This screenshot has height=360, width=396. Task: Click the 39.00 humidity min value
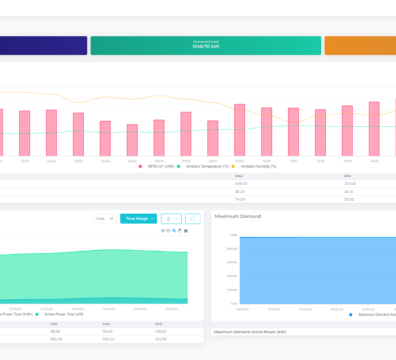point(349,199)
